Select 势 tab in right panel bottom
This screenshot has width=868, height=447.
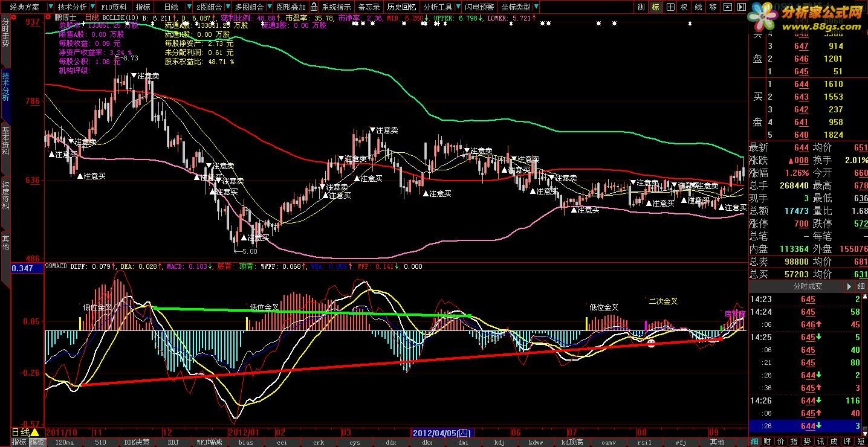[807, 442]
